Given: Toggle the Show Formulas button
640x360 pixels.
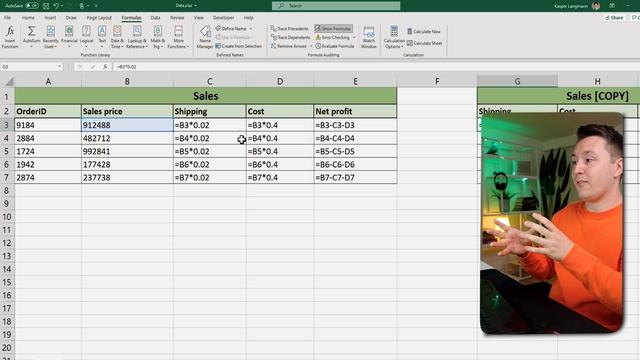Looking at the screenshot, I should 333,29.
